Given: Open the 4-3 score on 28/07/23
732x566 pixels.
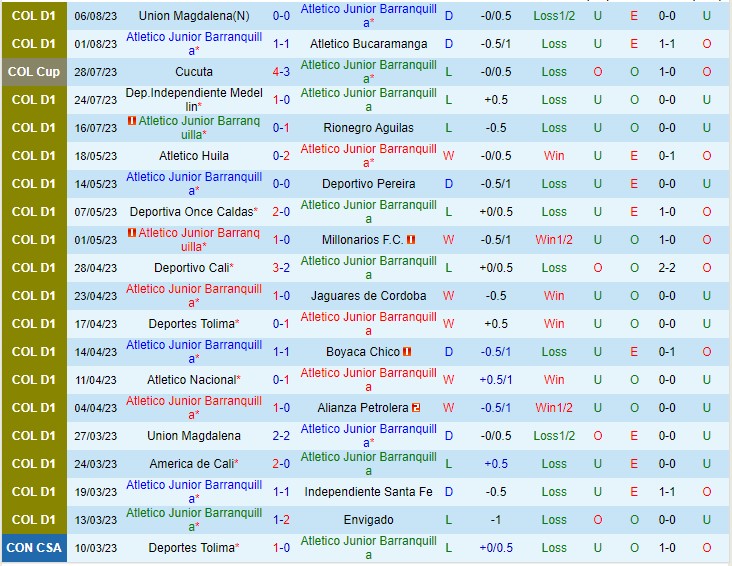Looking at the screenshot, I should pyautogui.click(x=281, y=72).
